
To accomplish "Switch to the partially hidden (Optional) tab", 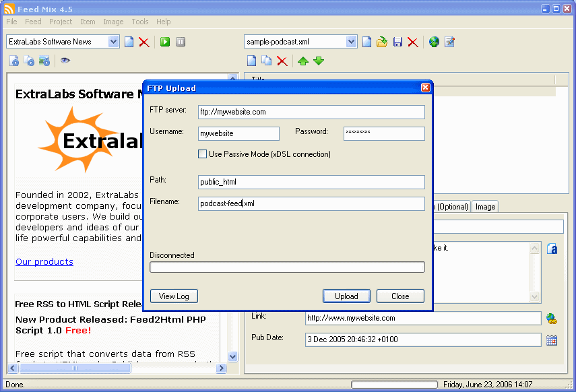I will (451, 207).
